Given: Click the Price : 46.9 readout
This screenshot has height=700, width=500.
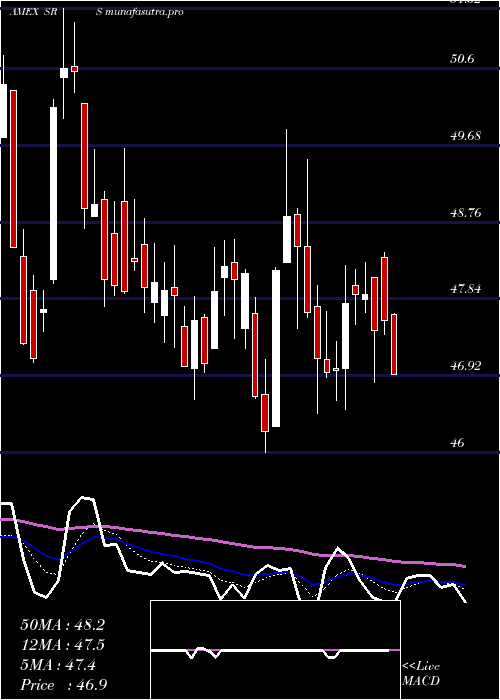Looking at the screenshot, I should [x=63, y=685].
